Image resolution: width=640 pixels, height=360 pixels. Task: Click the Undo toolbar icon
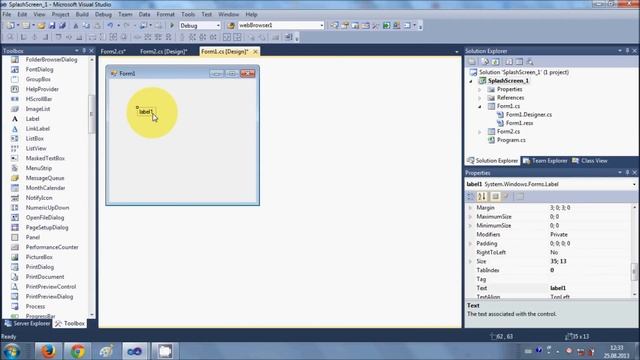pos(110,25)
